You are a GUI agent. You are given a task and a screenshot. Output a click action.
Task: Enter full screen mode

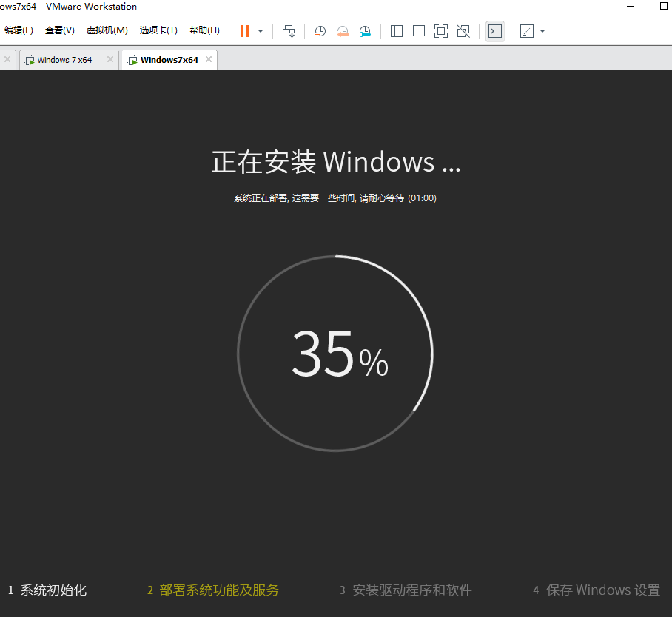(x=441, y=31)
